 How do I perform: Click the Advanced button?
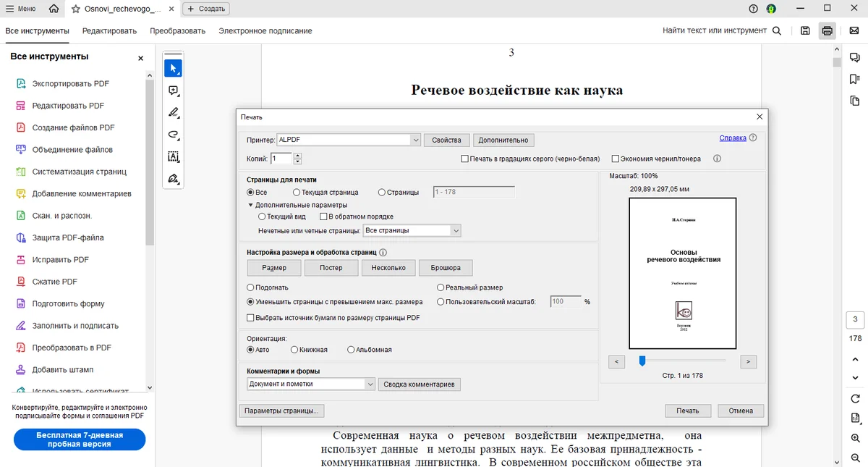pos(503,140)
